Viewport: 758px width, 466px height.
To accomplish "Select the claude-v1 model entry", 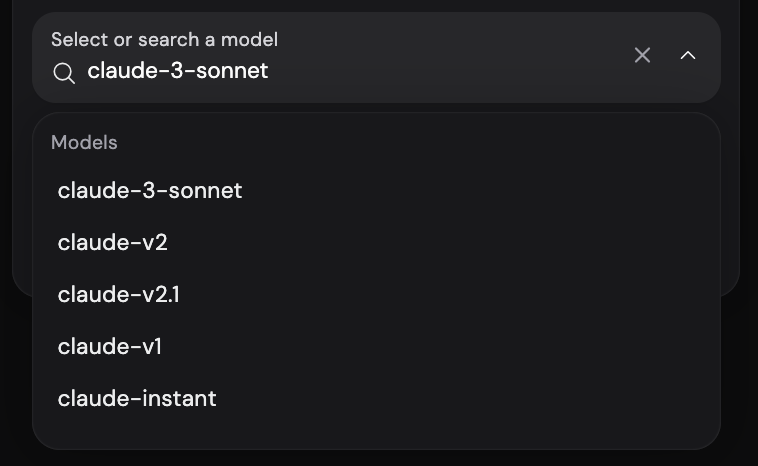I will coord(376,347).
